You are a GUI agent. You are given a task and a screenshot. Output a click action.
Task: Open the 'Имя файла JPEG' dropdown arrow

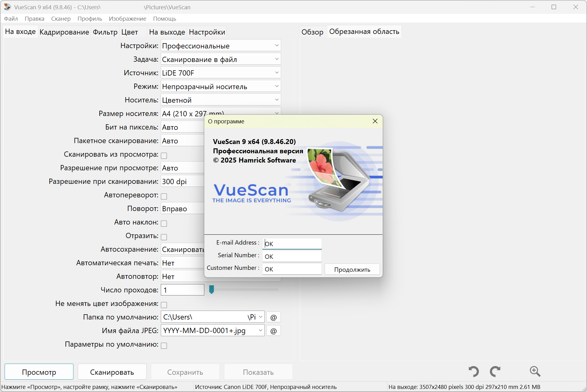tap(260, 331)
